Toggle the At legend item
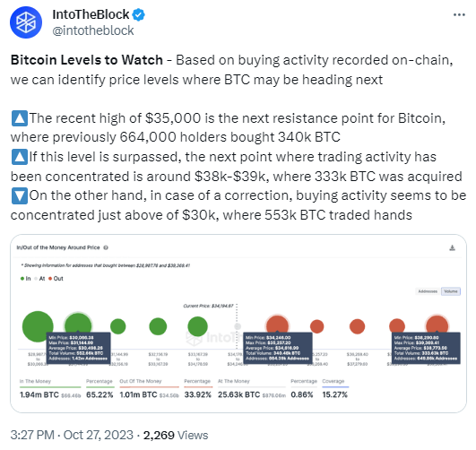 [x=39, y=279]
